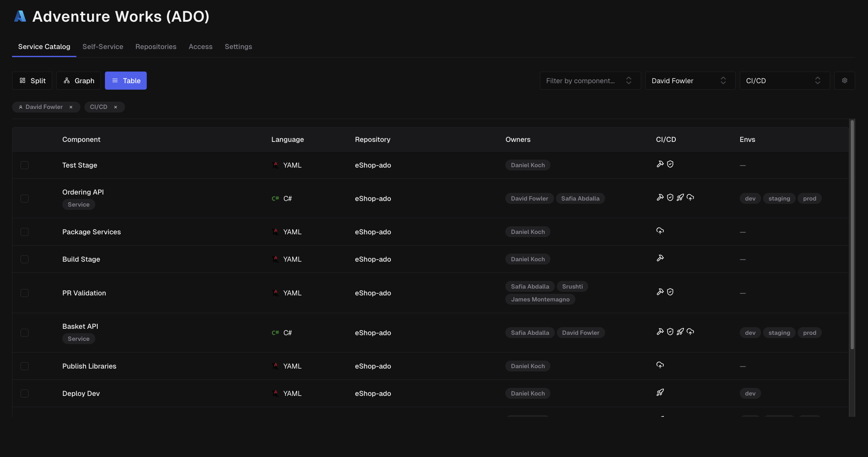
Task: Switch to the Repositories tab
Action: coord(156,47)
